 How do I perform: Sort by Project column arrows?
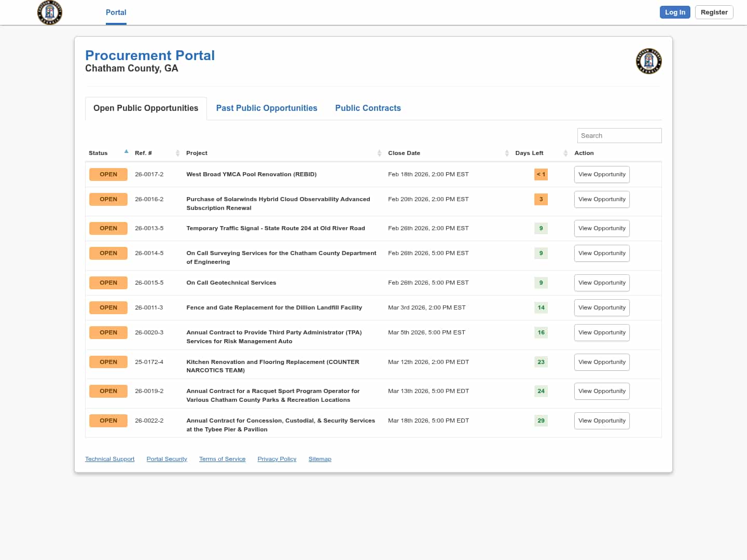pos(379,153)
